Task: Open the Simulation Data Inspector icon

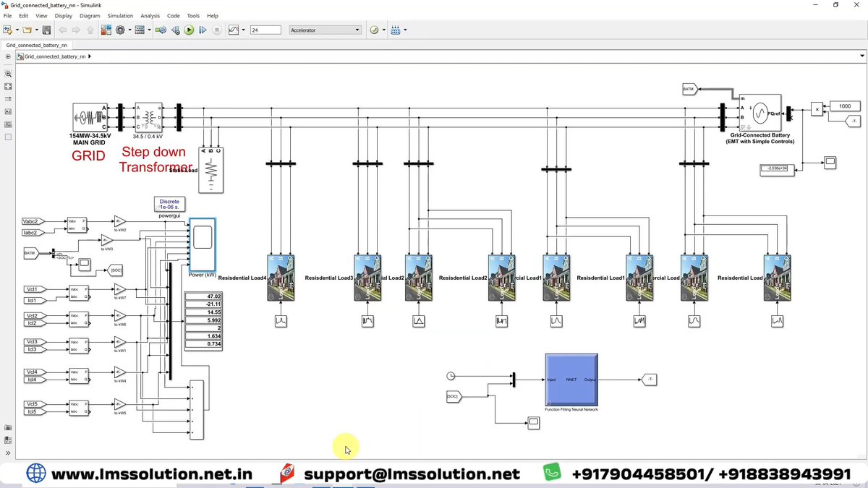Action: [x=234, y=30]
